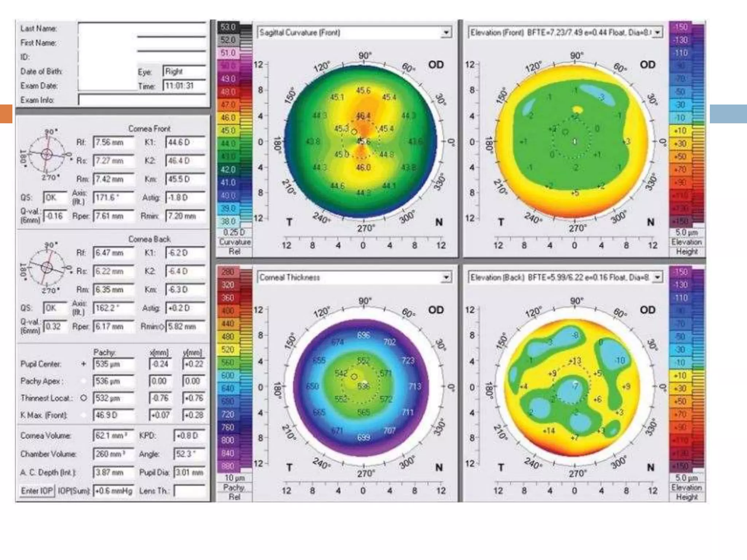Click the IOP(Sum) value field
This screenshot has height=560, width=747.
pos(113,491)
